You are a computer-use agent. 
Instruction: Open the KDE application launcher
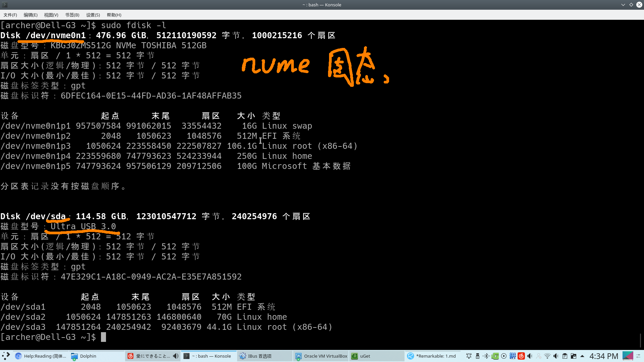(x=6, y=356)
